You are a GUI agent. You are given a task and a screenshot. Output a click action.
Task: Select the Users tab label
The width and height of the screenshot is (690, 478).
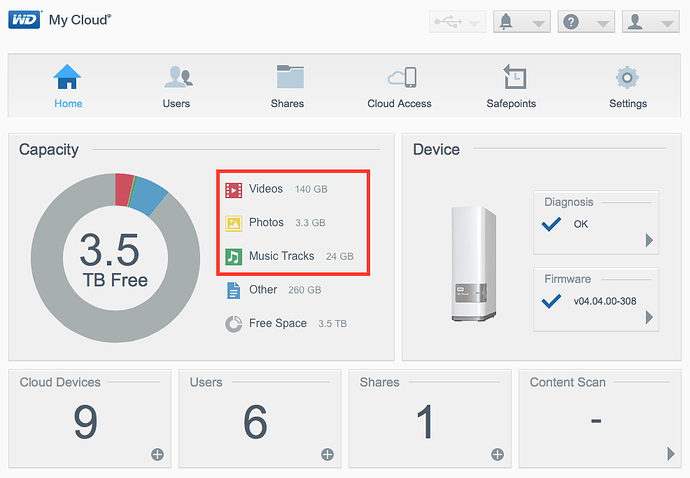(x=176, y=103)
